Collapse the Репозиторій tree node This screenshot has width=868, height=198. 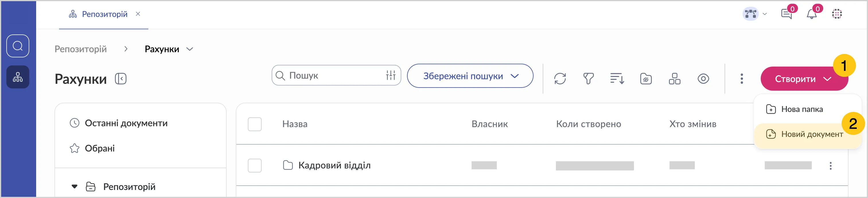pos(75,187)
